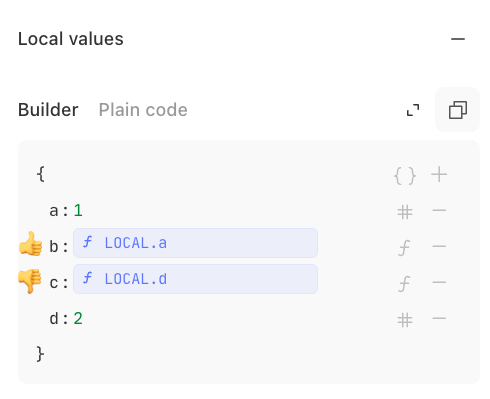Change type of property a number icon

click(405, 211)
